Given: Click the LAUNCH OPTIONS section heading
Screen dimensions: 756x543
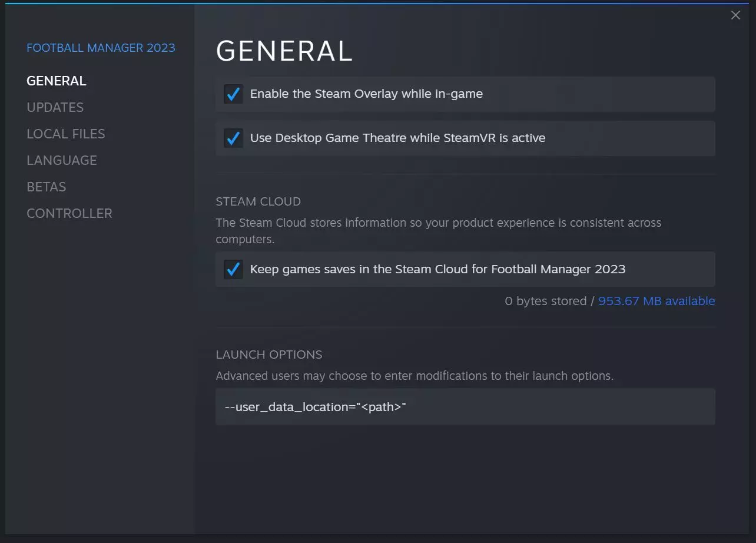Looking at the screenshot, I should (x=269, y=355).
